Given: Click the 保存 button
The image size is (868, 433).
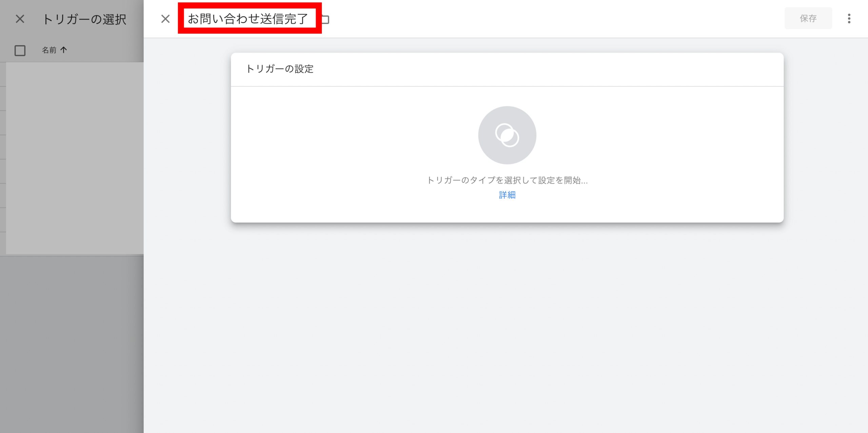Looking at the screenshot, I should click(x=808, y=18).
